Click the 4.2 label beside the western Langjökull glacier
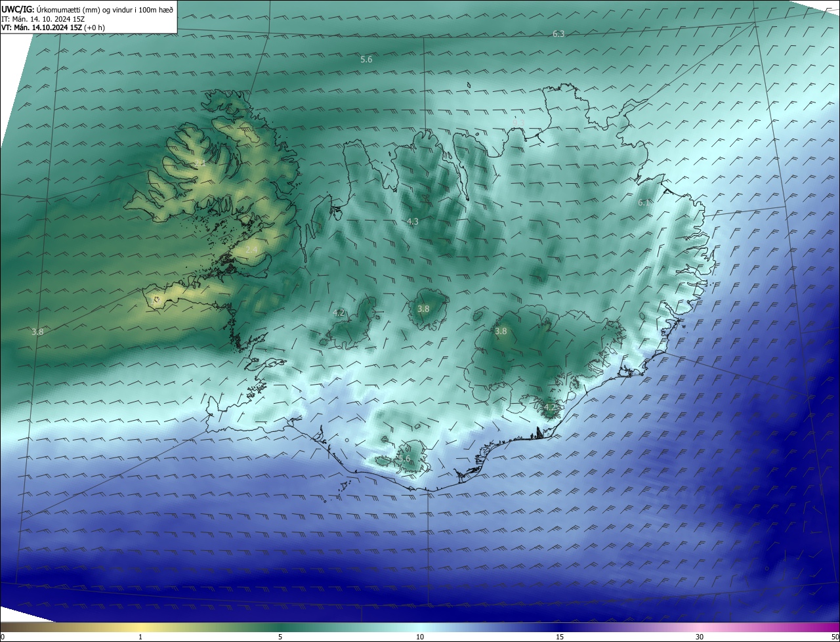Image resolution: width=840 pixels, height=642 pixels. (339, 313)
